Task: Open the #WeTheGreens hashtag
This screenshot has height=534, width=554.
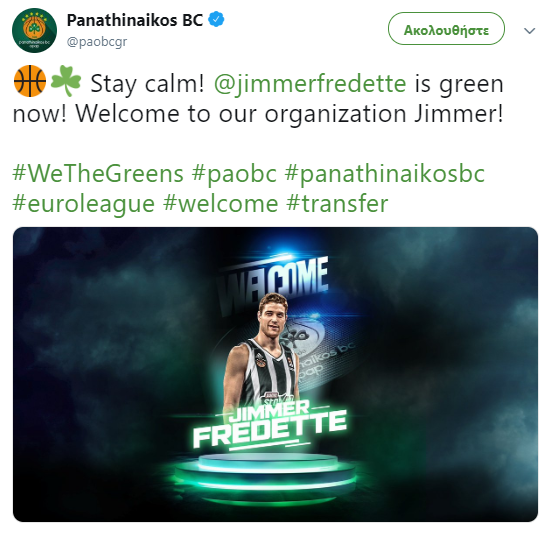Action: (x=98, y=174)
